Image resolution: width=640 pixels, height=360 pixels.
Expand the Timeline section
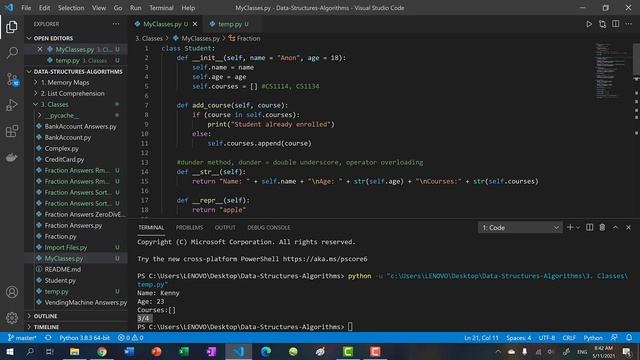(x=46, y=327)
